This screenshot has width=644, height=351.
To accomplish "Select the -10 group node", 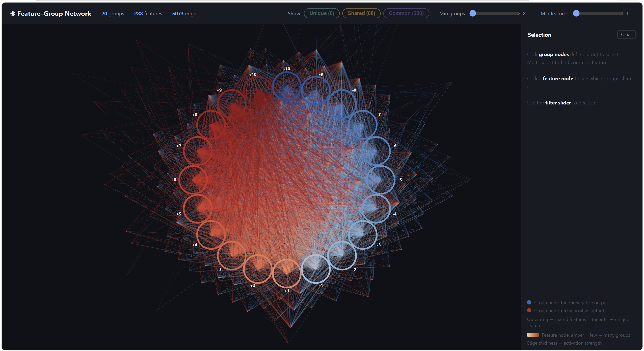I will (x=287, y=86).
